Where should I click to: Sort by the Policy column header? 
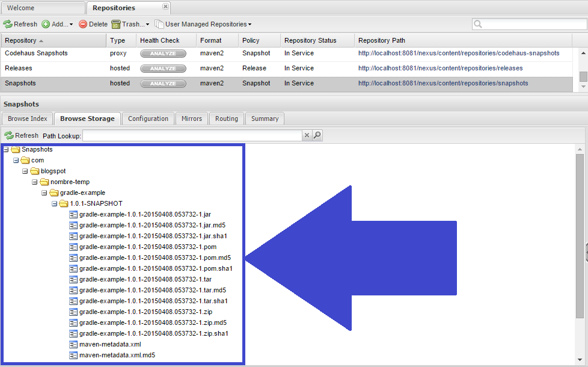pyautogui.click(x=259, y=40)
